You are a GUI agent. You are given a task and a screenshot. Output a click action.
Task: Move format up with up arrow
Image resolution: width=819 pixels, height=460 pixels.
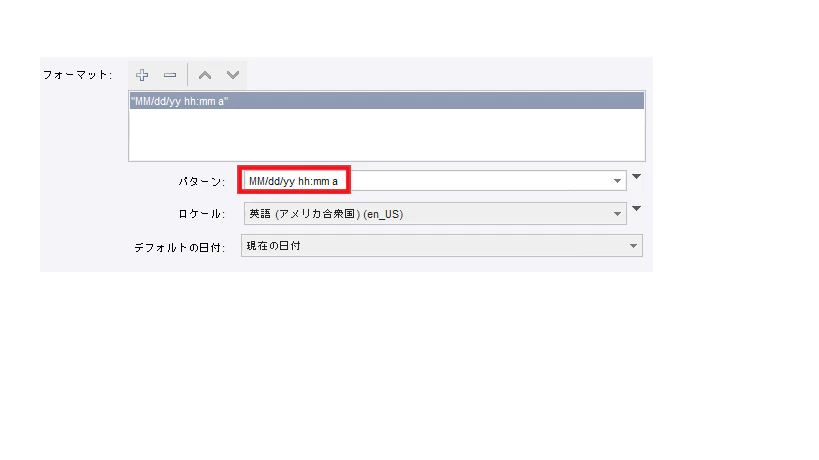205,75
